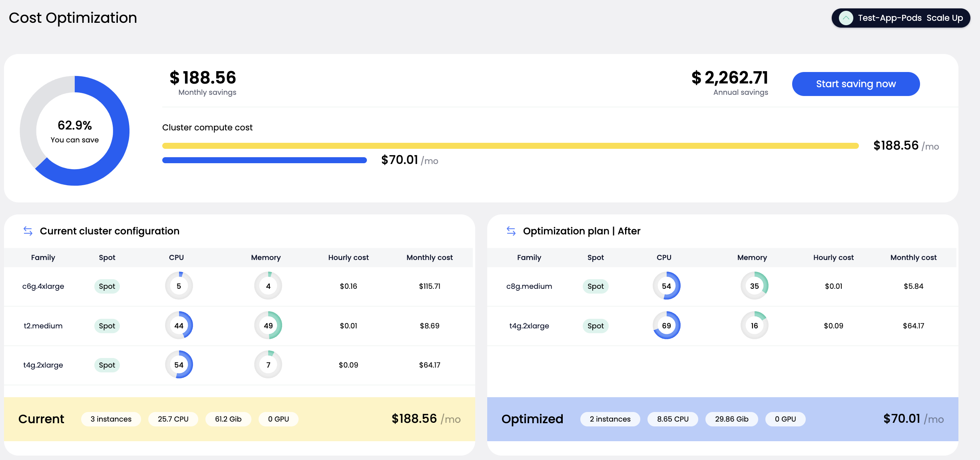Click the Spot badge for c6g.4xlarge
Screen dimensions: 980x460
click(107, 286)
